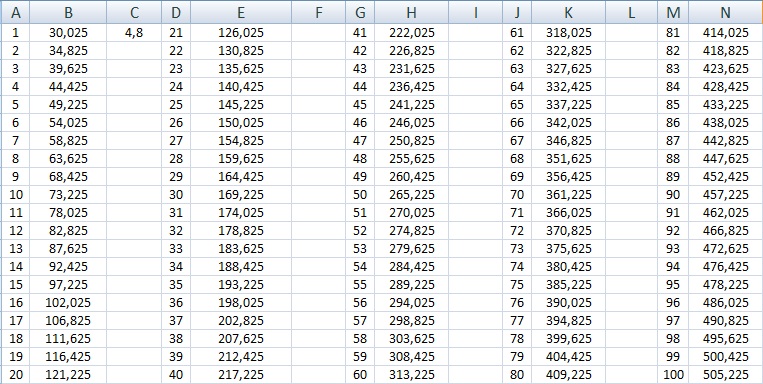Viewport: 763px width, 384px height.
Task: Click the index cell showing 75
Action: (x=517, y=285)
